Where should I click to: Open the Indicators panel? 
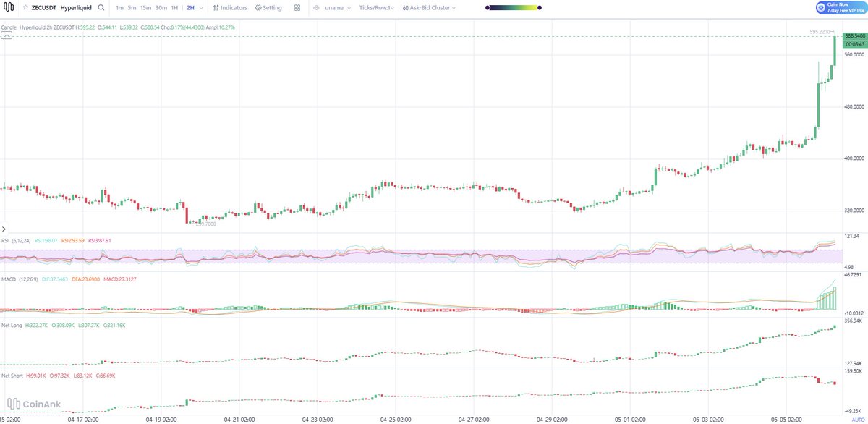click(x=229, y=8)
